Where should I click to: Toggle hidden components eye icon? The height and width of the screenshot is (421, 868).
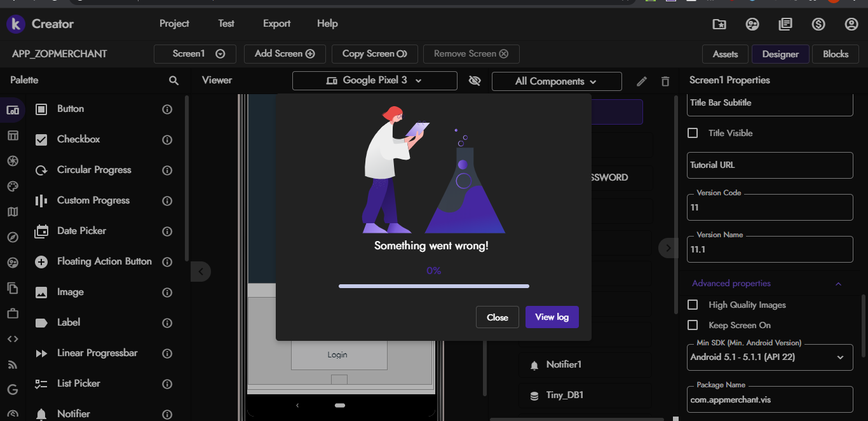474,81
